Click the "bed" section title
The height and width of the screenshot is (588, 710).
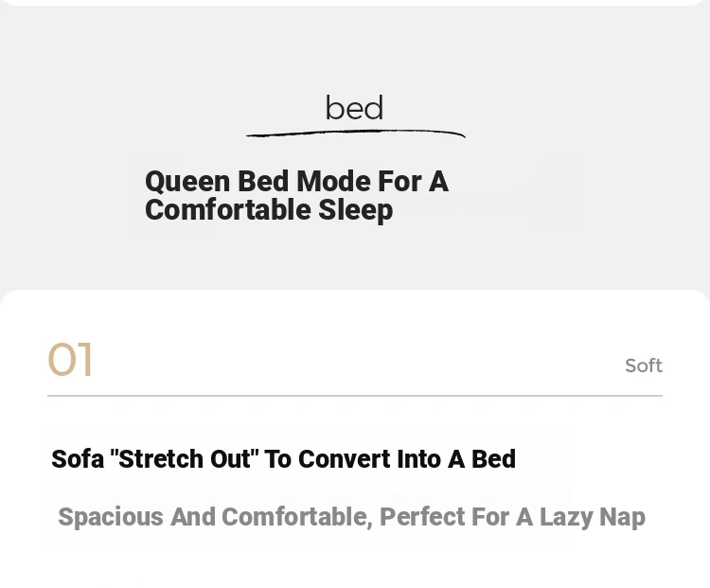355,108
